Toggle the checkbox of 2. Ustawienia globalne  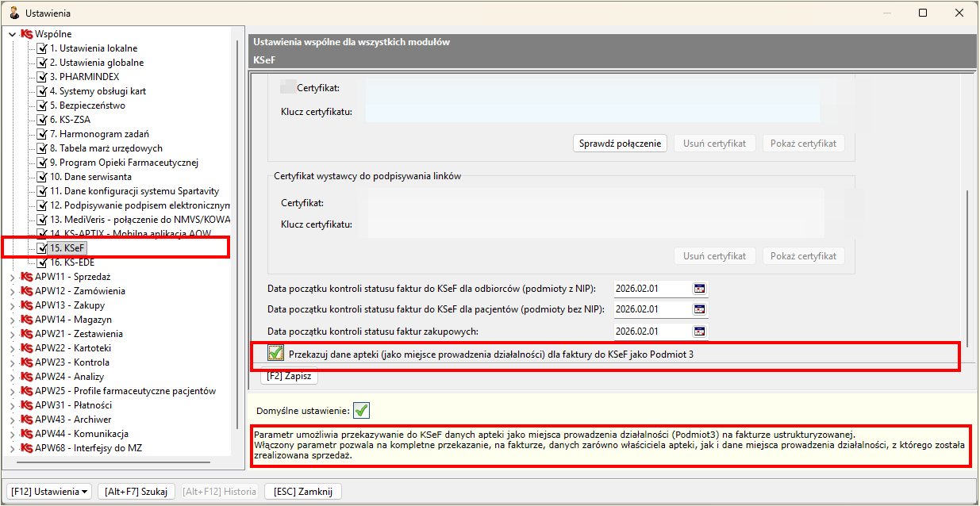tap(42, 63)
